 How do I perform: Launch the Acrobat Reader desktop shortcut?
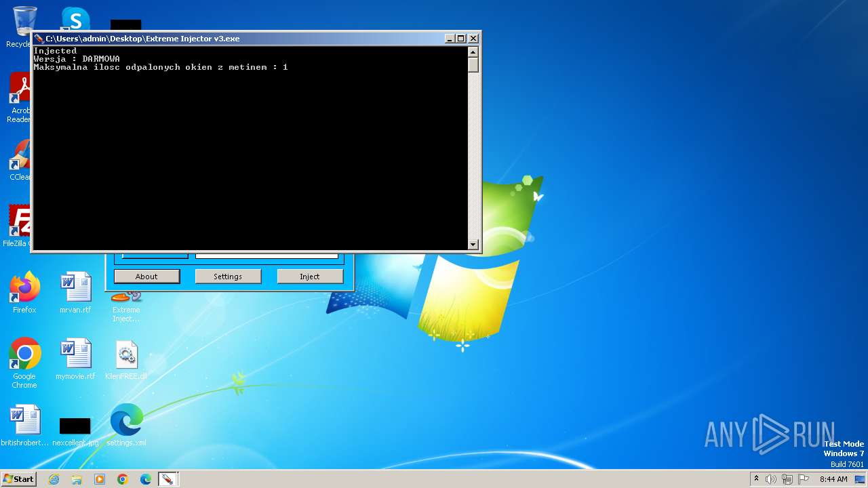pyautogui.click(x=20, y=97)
